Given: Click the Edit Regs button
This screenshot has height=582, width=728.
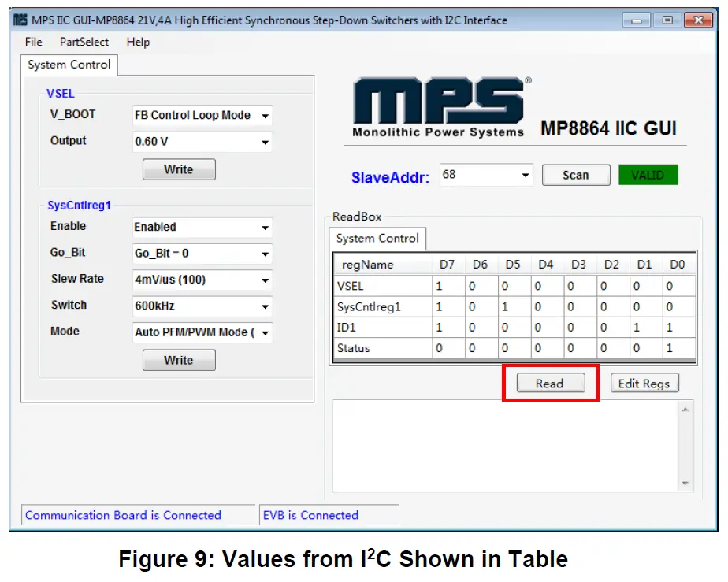Looking at the screenshot, I should click(x=644, y=384).
